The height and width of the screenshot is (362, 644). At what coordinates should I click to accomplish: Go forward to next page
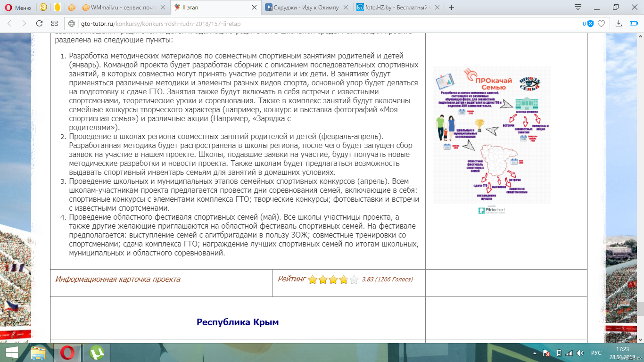click(x=24, y=24)
